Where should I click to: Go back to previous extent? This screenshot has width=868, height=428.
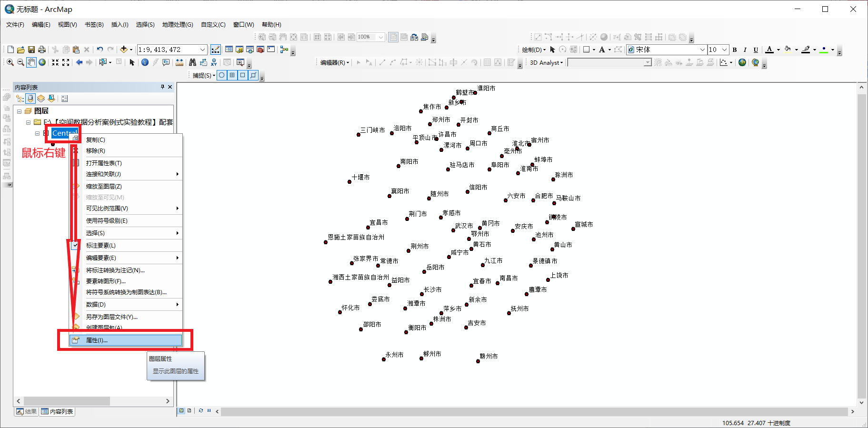click(x=79, y=62)
